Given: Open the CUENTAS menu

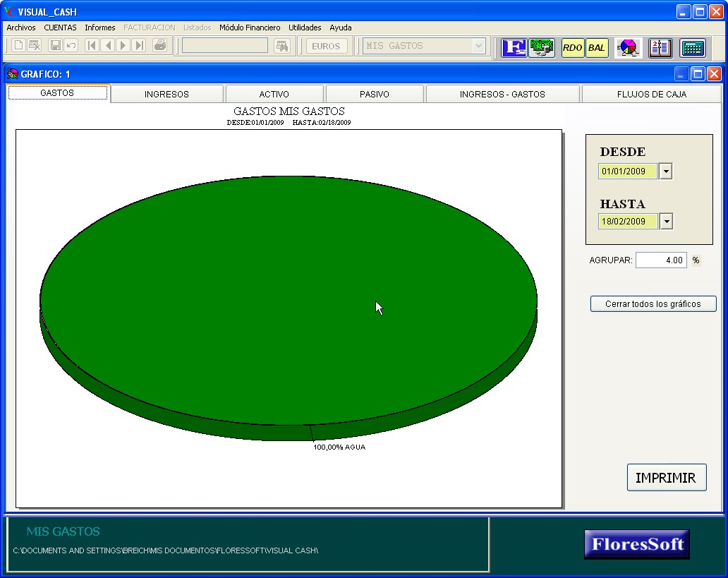Looking at the screenshot, I should [61, 28].
